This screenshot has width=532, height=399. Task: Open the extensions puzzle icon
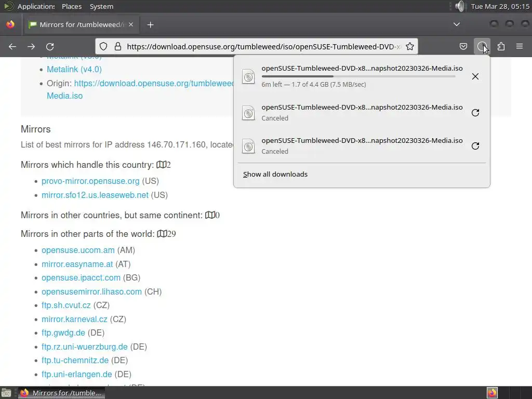click(x=501, y=46)
